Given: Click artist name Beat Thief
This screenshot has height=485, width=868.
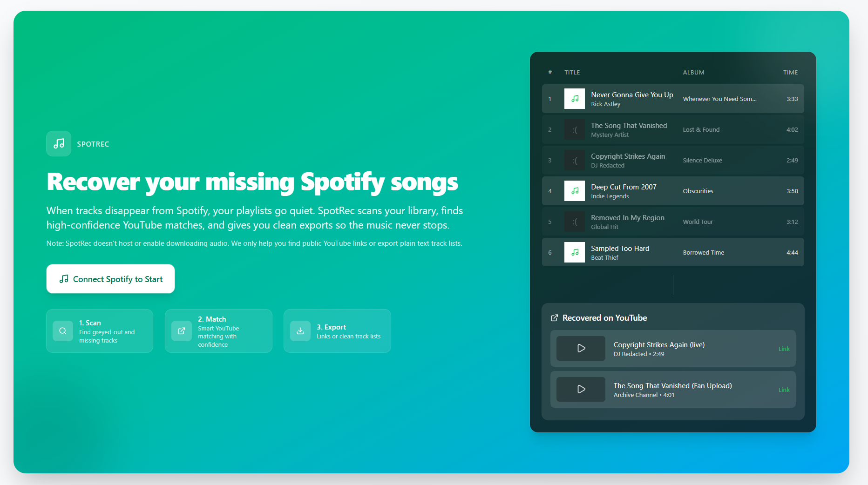Looking at the screenshot, I should pyautogui.click(x=605, y=257).
